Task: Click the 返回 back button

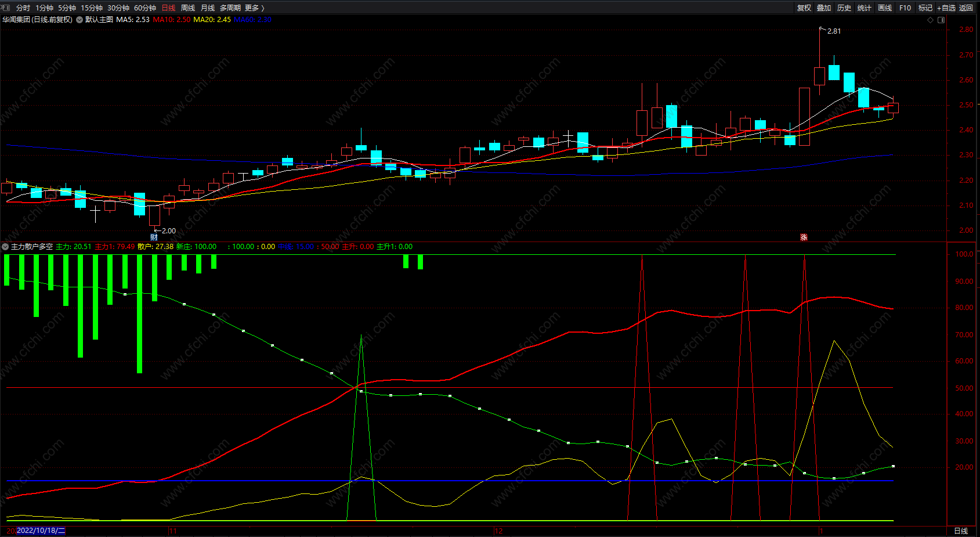Action: pyautogui.click(x=966, y=8)
